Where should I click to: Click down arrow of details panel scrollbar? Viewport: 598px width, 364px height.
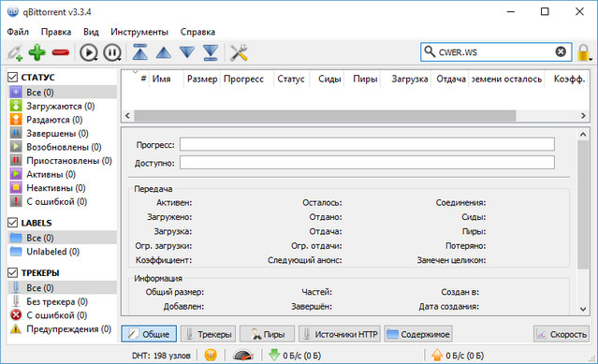[583, 309]
